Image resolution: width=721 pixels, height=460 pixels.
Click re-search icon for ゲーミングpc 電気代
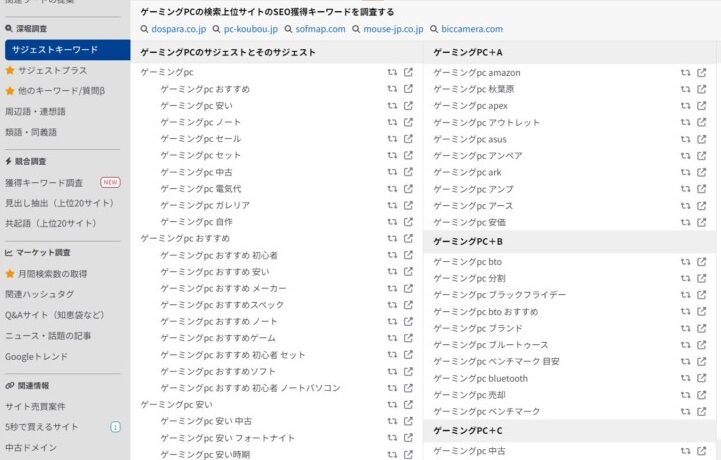click(x=392, y=189)
